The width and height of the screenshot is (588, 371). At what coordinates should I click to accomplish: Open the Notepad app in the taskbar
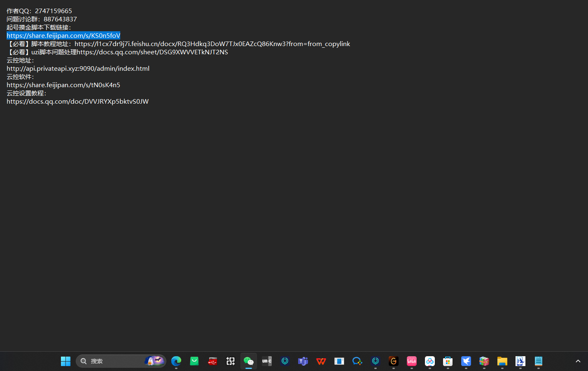(539, 361)
